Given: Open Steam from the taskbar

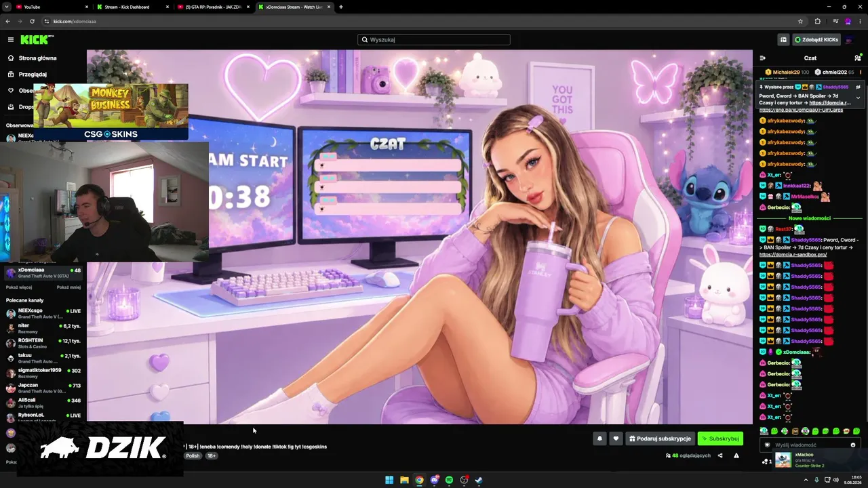Looking at the screenshot, I should pyautogui.click(x=479, y=481).
